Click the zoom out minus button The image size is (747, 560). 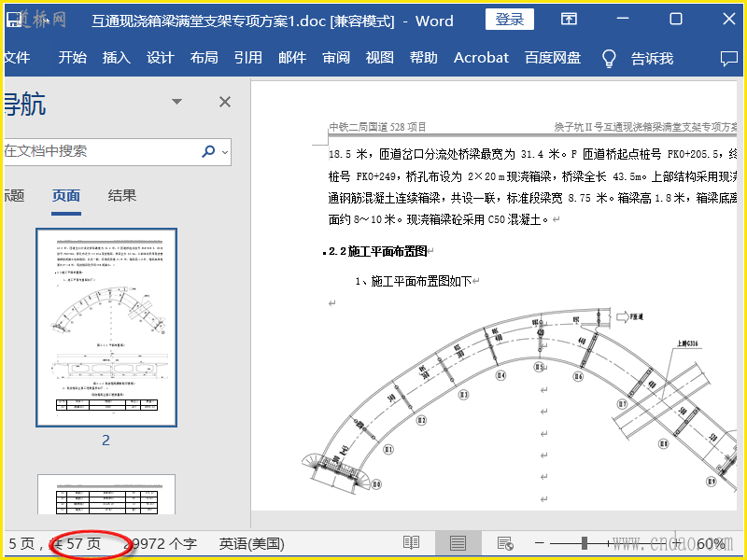click(540, 543)
